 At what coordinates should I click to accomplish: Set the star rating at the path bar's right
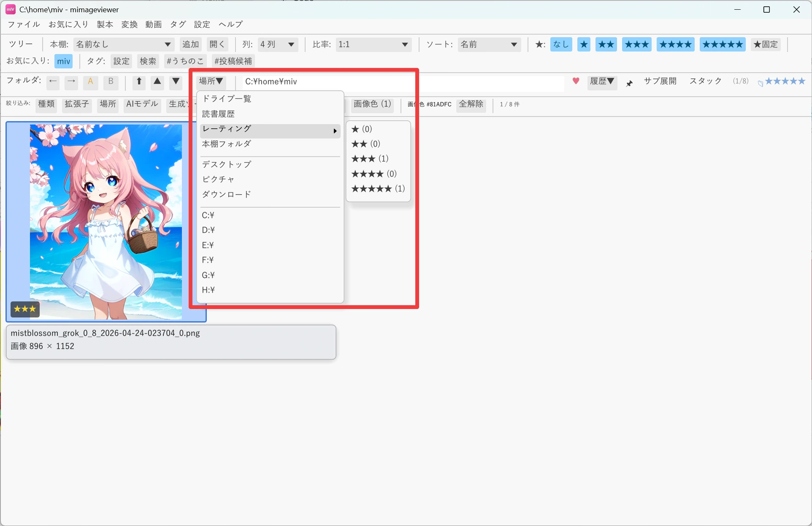tap(785, 81)
